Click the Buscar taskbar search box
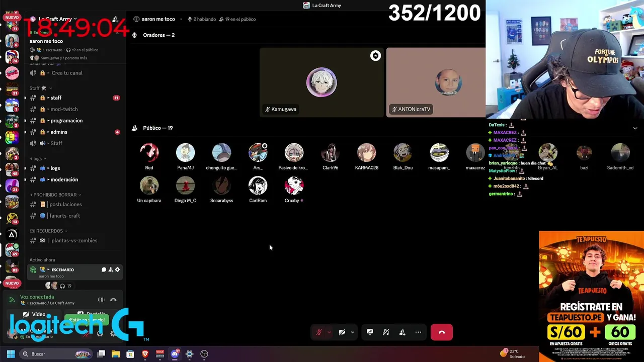The image size is (644, 362). click(x=56, y=354)
